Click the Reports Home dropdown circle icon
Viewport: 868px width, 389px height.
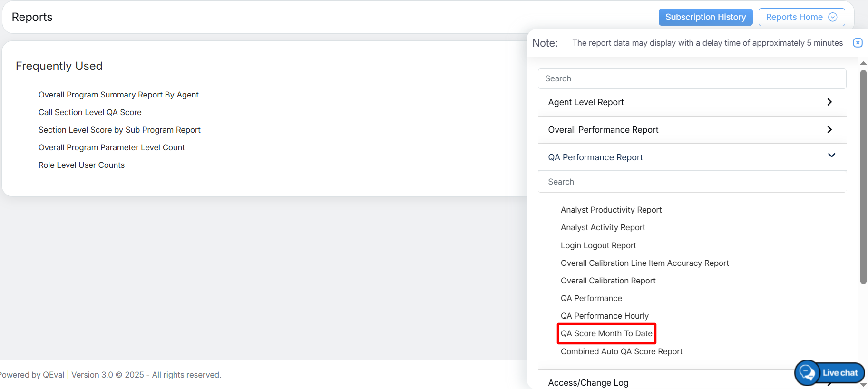pos(832,17)
